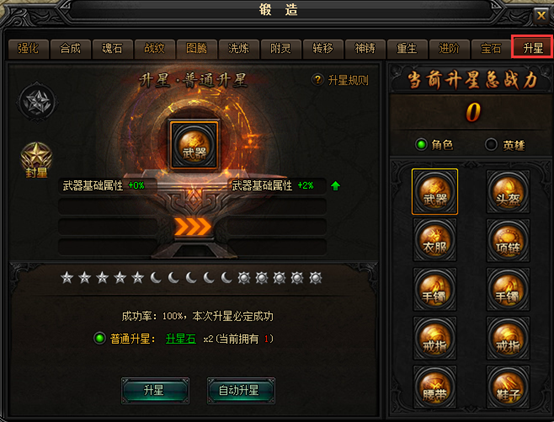Pick the 项链 necklace equipment icon
This screenshot has height=422, width=554.
(x=508, y=240)
